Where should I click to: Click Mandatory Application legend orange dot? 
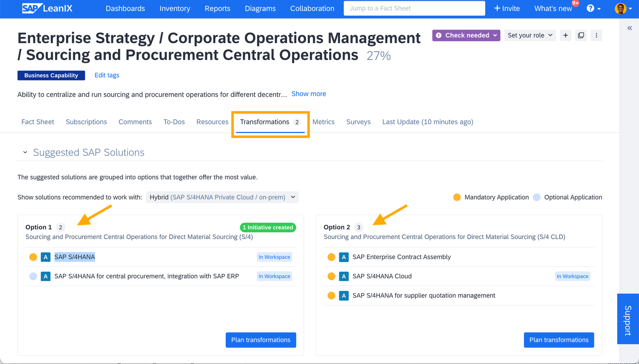[x=457, y=197]
